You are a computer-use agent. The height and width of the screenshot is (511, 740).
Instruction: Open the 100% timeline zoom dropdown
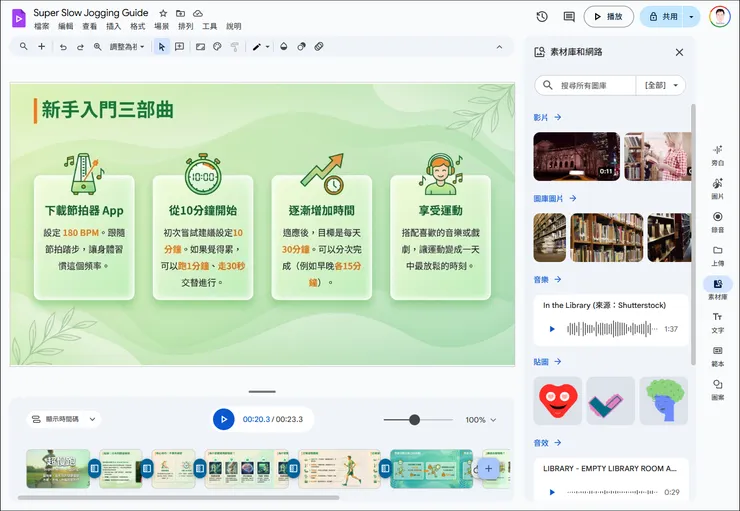click(480, 420)
